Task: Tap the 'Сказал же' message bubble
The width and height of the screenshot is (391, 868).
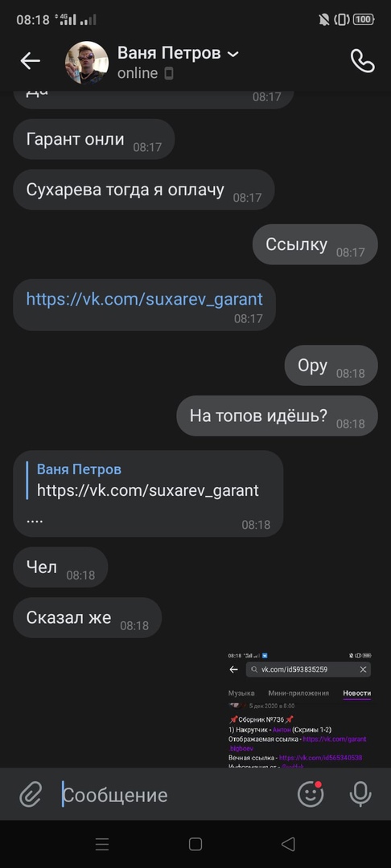Action: tap(88, 617)
